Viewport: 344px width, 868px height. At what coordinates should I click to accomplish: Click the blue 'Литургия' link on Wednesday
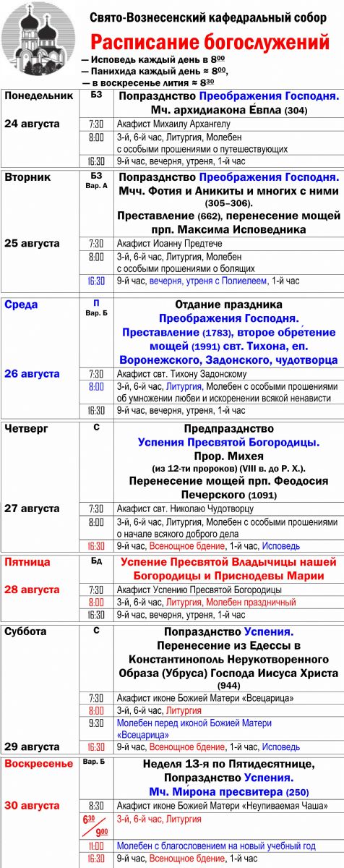coord(181,386)
